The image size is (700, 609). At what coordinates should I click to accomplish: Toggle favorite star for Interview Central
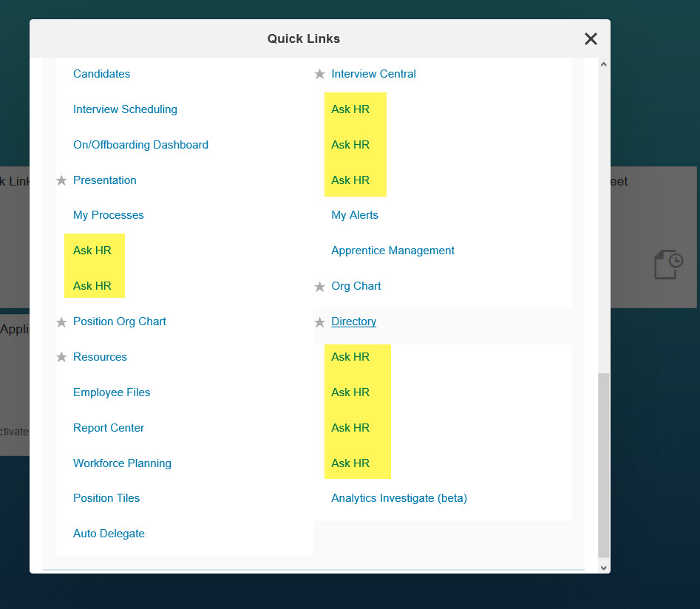point(319,74)
